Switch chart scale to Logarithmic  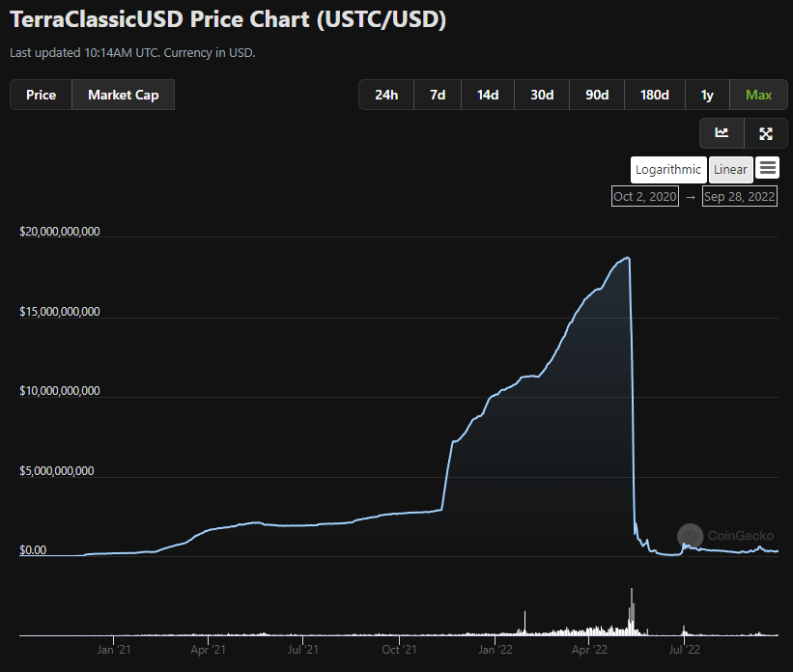[668, 170]
